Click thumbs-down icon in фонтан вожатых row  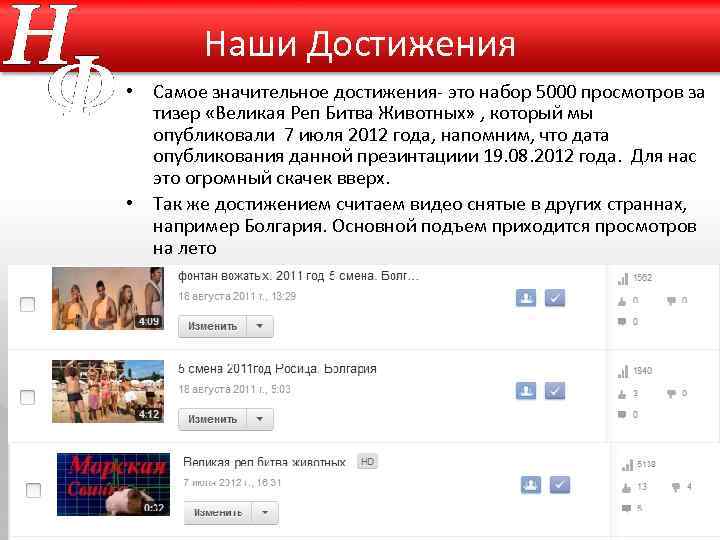point(671,301)
